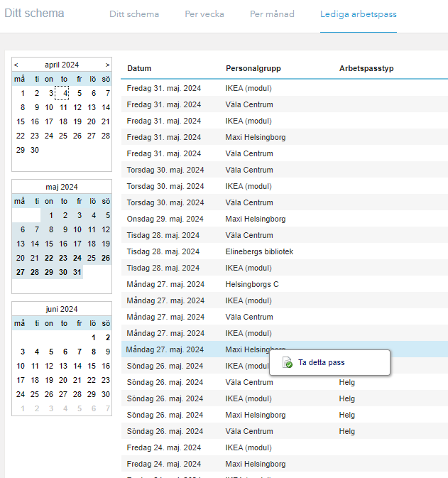Click the 'maj 2024' month title
Image resolution: width=448 pixels, height=478 pixels.
click(x=62, y=187)
